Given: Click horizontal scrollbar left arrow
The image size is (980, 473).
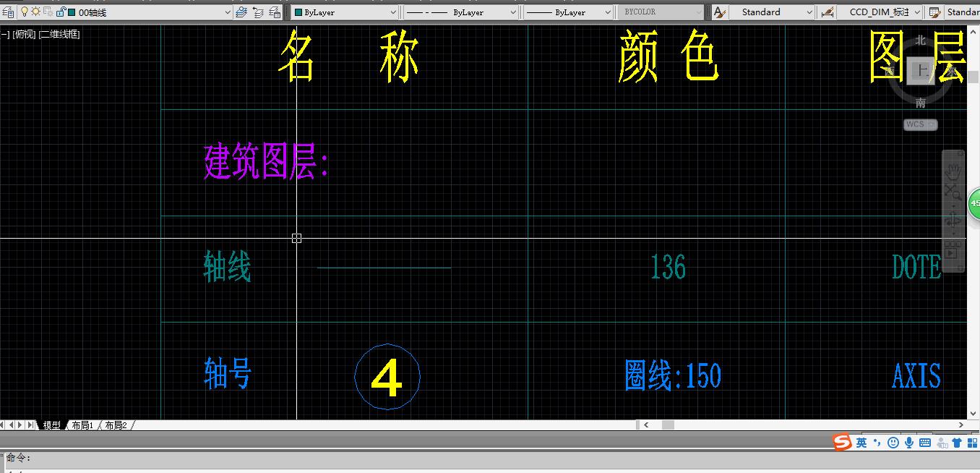Looking at the screenshot, I should pos(646,425).
